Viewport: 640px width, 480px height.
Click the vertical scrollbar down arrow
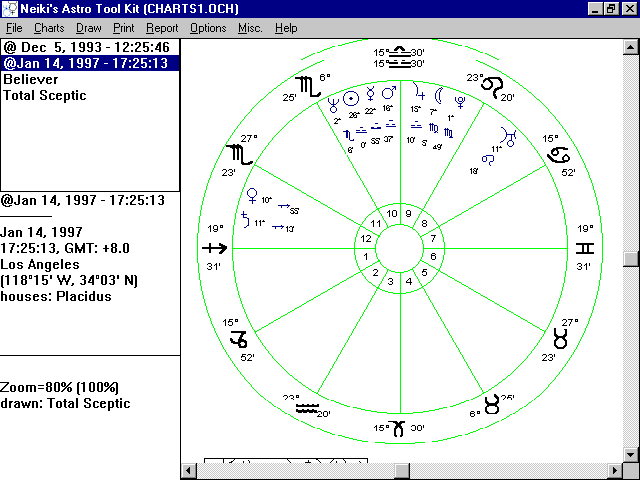pyautogui.click(x=630, y=451)
